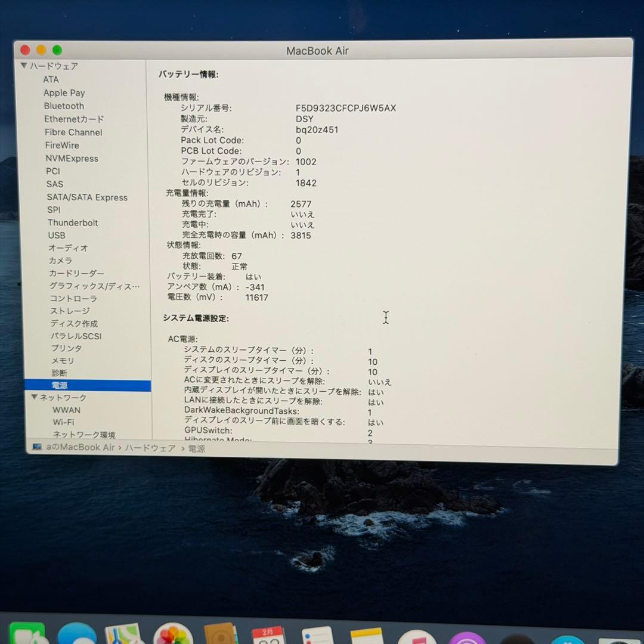Select USB in the sidebar
Viewport: 644px width, 644px height.
[57, 236]
